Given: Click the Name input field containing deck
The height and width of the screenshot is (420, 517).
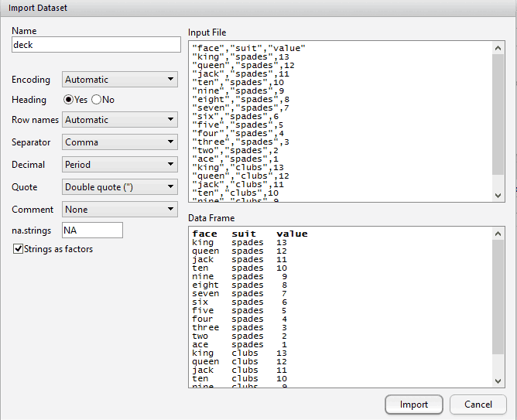Looking at the screenshot, I should (x=96, y=44).
